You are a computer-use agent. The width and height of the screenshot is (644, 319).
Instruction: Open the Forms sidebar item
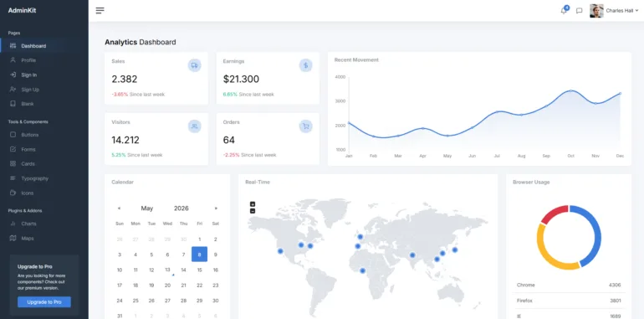click(x=44, y=149)
